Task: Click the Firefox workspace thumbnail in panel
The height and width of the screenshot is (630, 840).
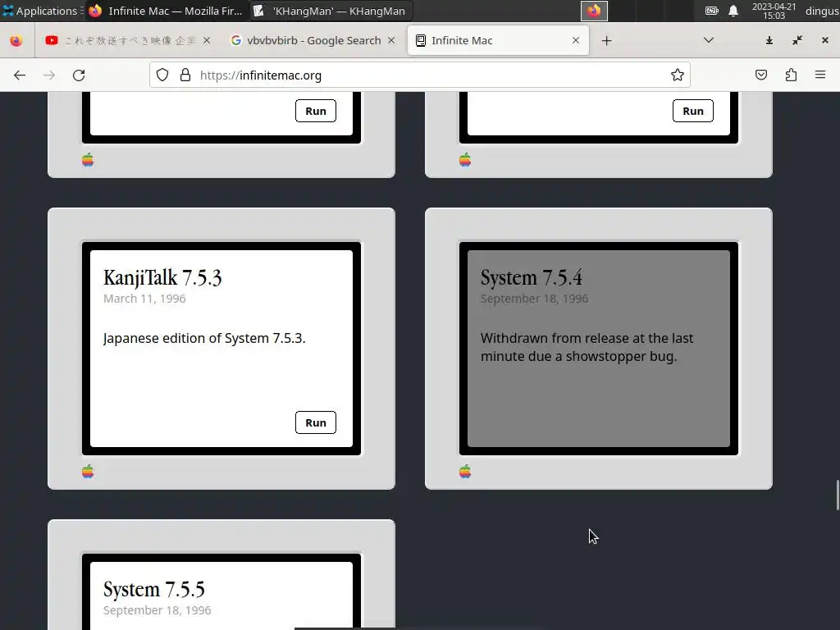Action: (594, 11)
